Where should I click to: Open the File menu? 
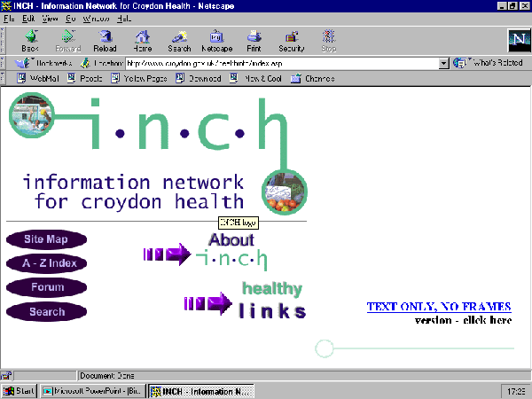click(7, 18)
